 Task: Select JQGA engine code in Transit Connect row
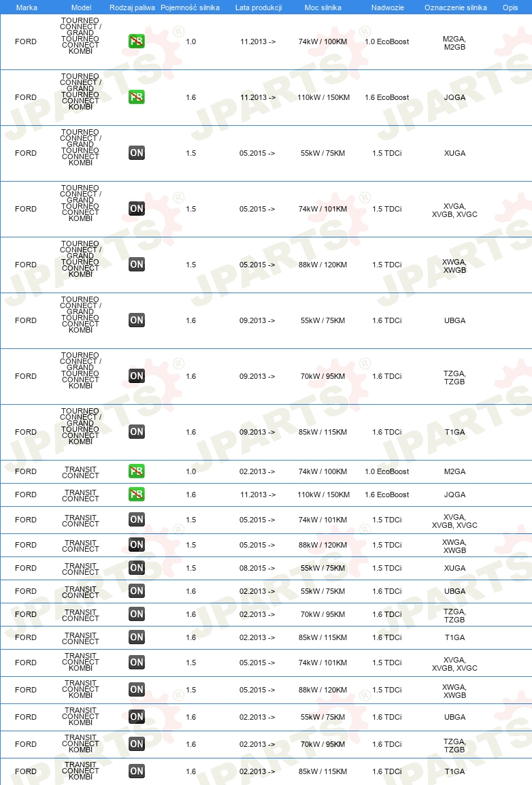(454, 494)
